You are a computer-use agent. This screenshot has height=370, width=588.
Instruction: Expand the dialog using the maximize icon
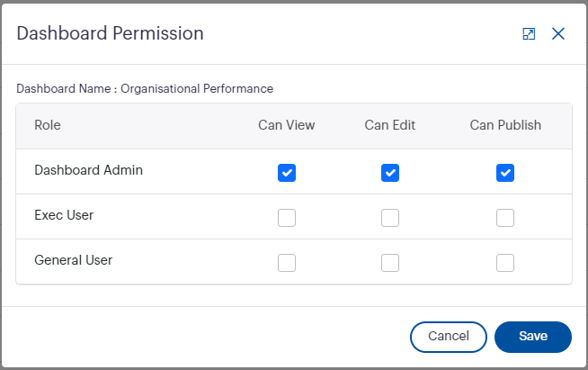click(529, 33)
